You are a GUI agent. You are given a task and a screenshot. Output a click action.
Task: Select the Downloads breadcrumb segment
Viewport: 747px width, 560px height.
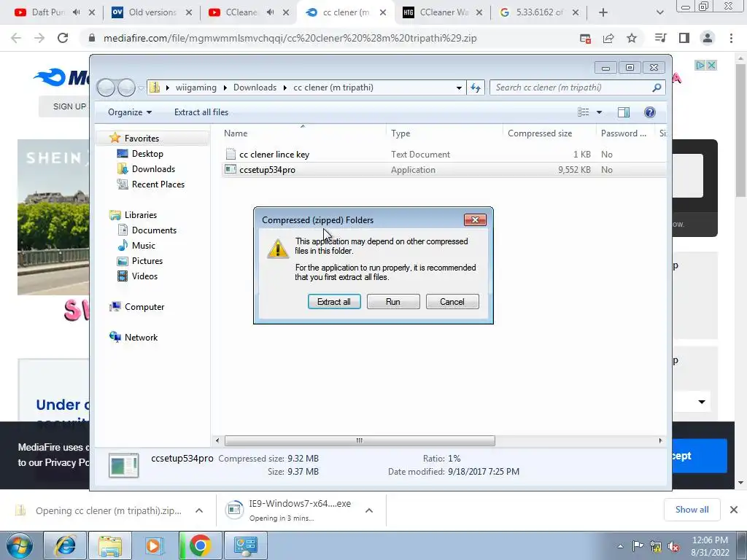tap(255, 87)
